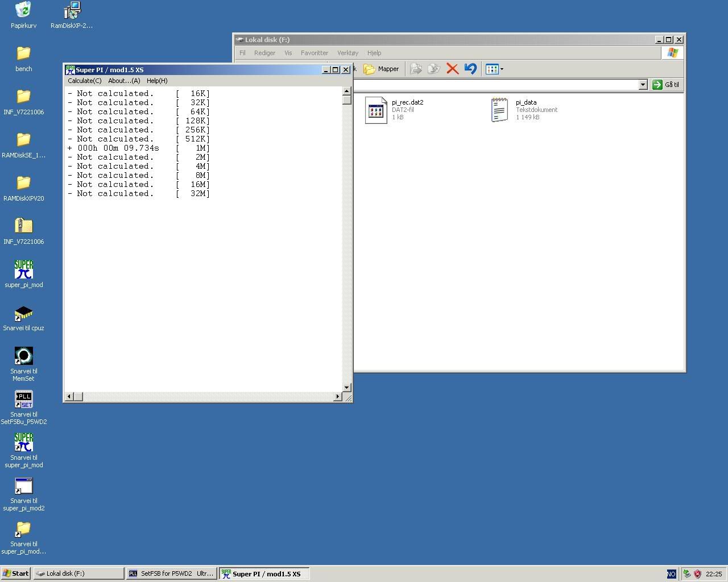The width and height of the screenshot is (728, 582).
Task: Maximize the Super PI window
Action: 336,70
